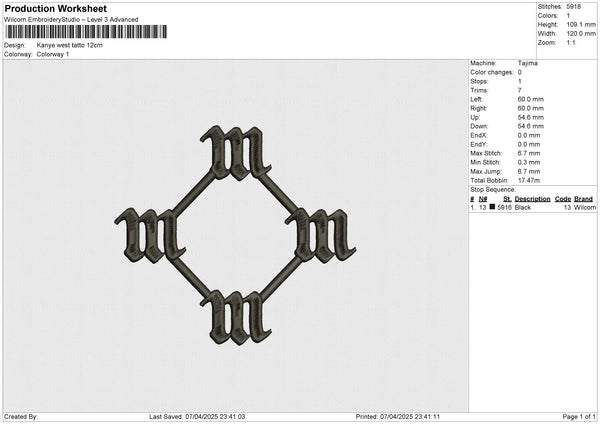Click the 'Created By:' footer label
The image size is (600, 424).
coord(21,417)
